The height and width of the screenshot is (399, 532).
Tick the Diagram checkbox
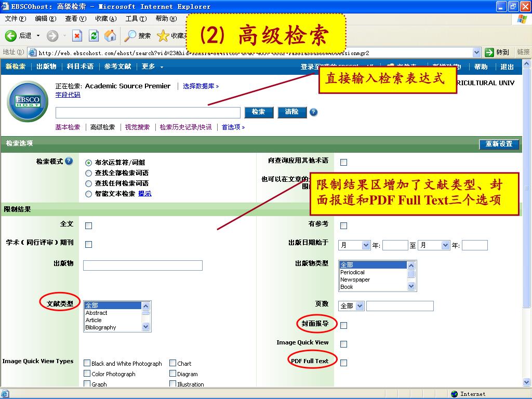click(x=172, y=374)
